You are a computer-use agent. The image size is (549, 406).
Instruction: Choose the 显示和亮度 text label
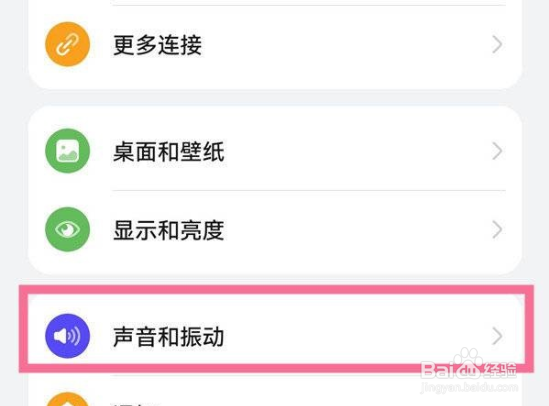(x=169, y=230)
